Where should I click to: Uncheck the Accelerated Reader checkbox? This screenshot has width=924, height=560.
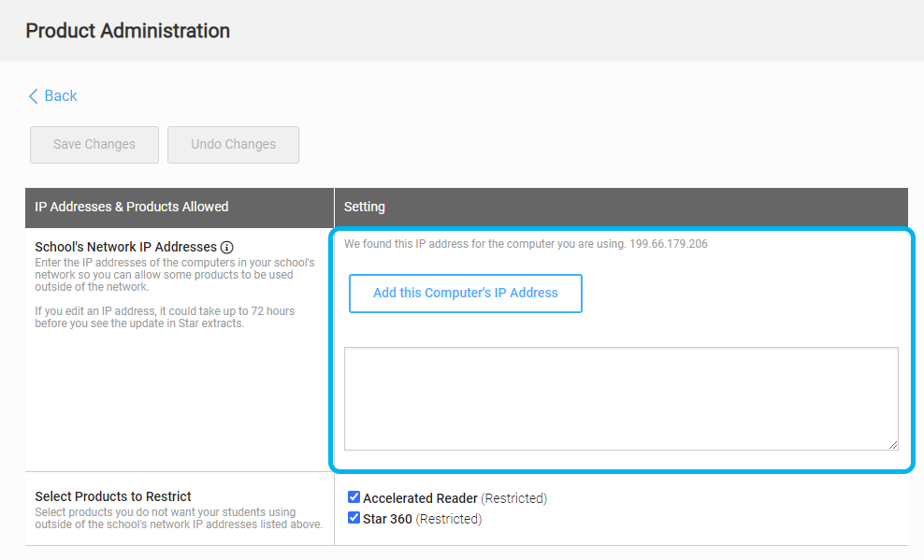pyautogui.click(x=354, y=497)
